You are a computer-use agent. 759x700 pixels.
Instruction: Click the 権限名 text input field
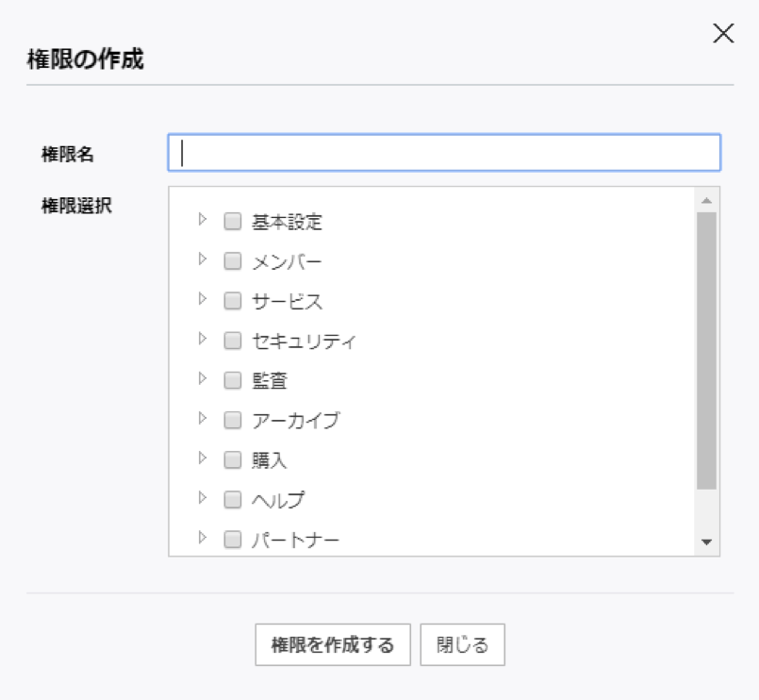(444, 153)
